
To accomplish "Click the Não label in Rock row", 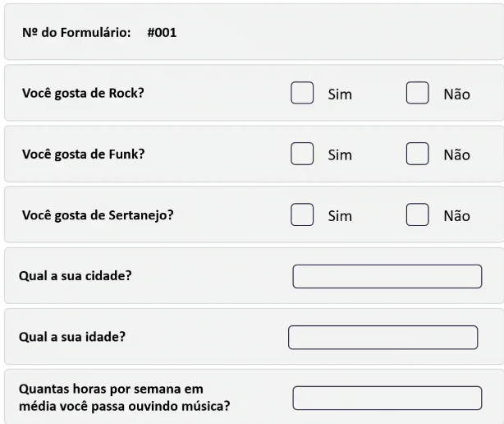I will [456, 94].
